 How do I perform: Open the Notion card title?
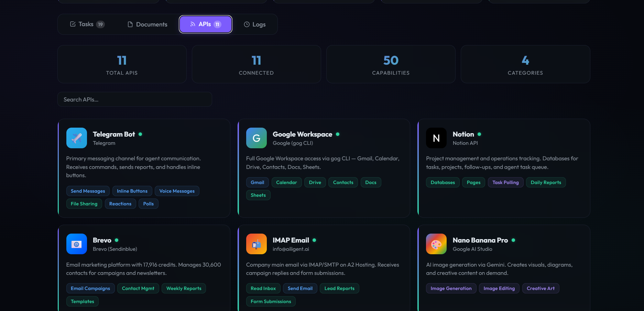(x=463, y=134)
